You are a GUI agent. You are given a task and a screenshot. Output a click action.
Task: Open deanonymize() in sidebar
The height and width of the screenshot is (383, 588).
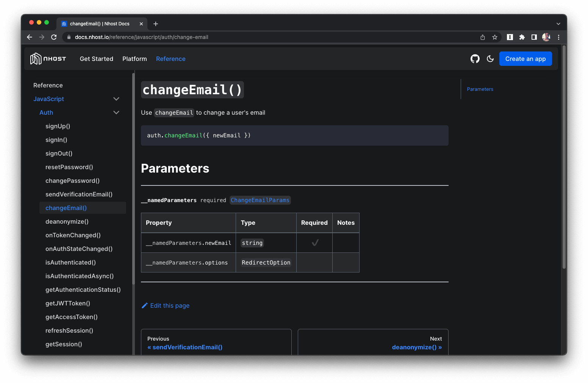point(67,221)
